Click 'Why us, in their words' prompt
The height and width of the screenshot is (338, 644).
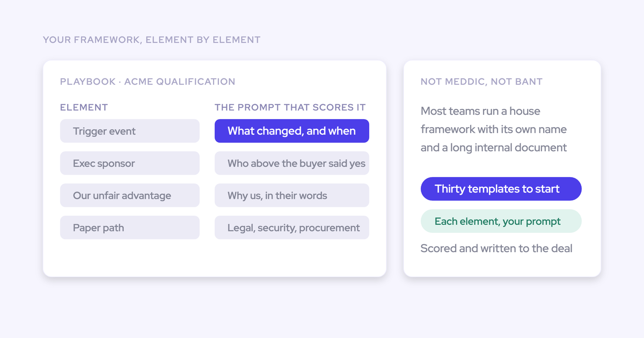292,195
